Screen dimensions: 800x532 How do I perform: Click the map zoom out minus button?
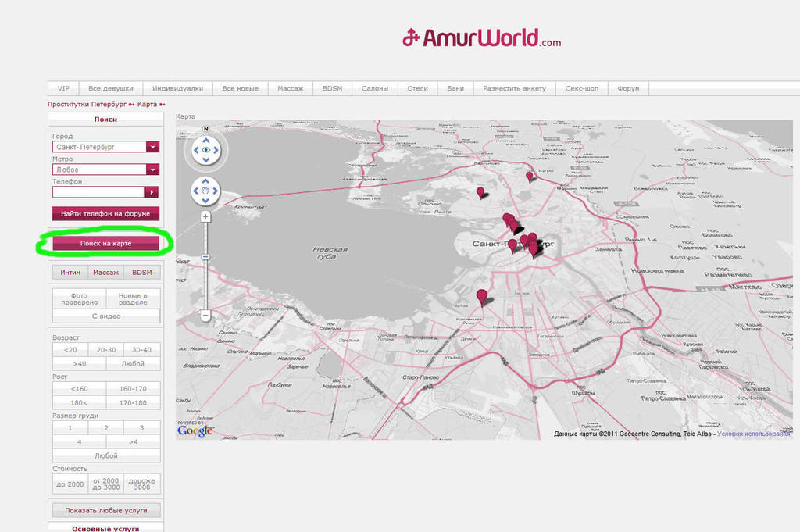pos(205,316)
